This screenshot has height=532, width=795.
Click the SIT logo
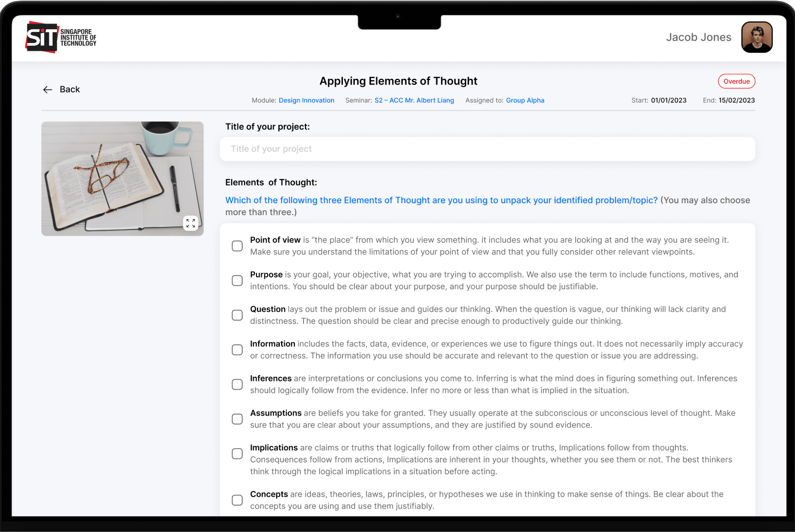61,37
